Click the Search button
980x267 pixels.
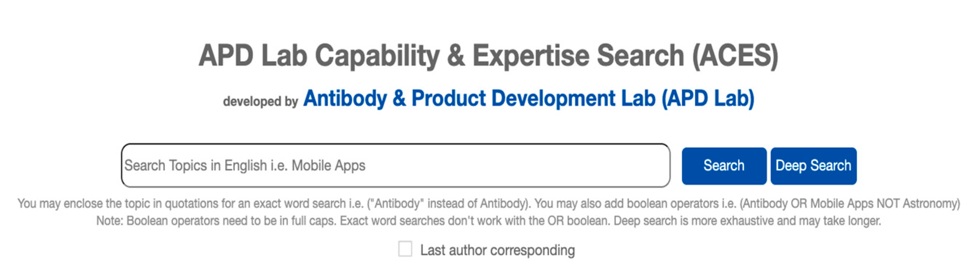(x=724, y=166)
